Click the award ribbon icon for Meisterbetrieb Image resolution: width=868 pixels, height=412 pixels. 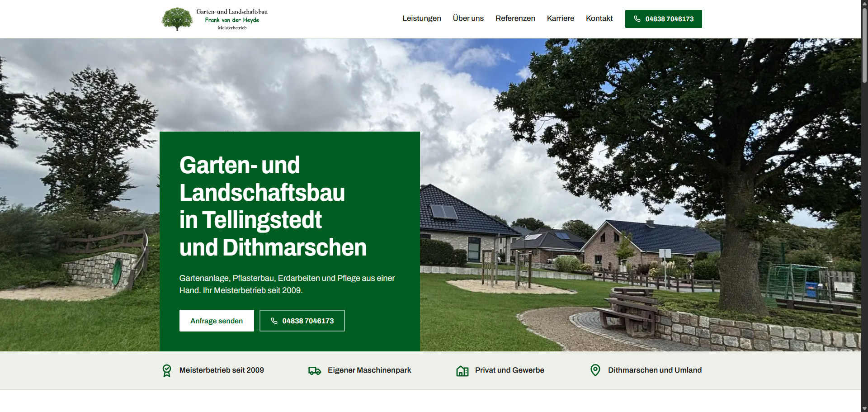point(167,370)
